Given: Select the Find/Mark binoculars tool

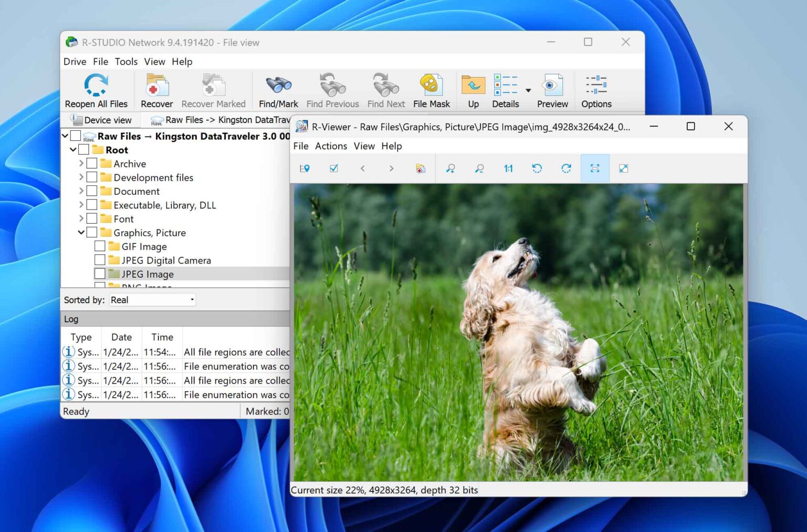Looking at the screenshot, I should [277, 87].
